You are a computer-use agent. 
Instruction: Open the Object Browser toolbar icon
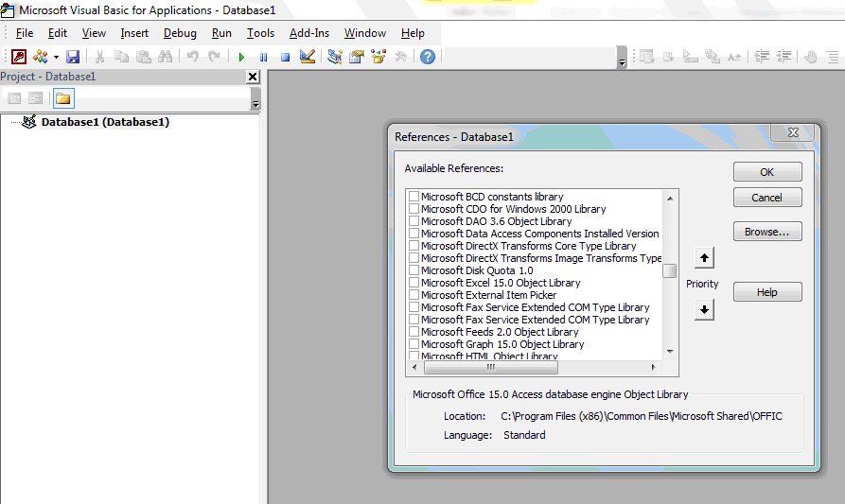click(x=378, y=56)
